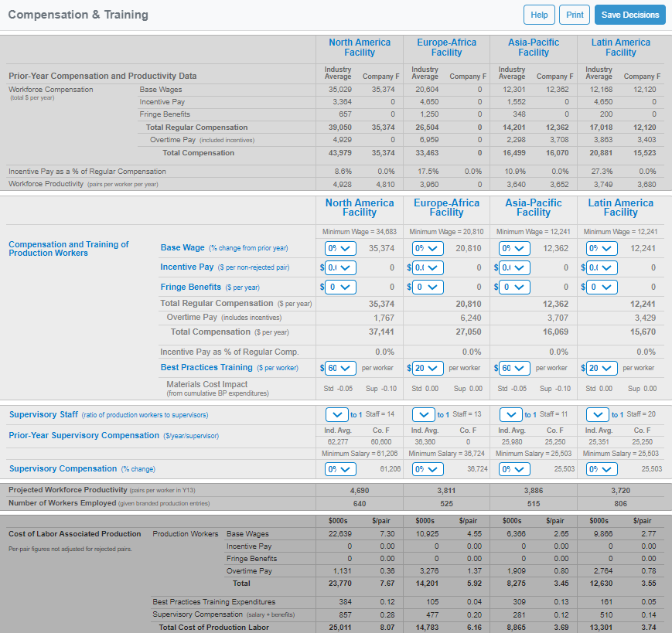Open Latin America Incentive Pay dropdown

pos(602,267)
